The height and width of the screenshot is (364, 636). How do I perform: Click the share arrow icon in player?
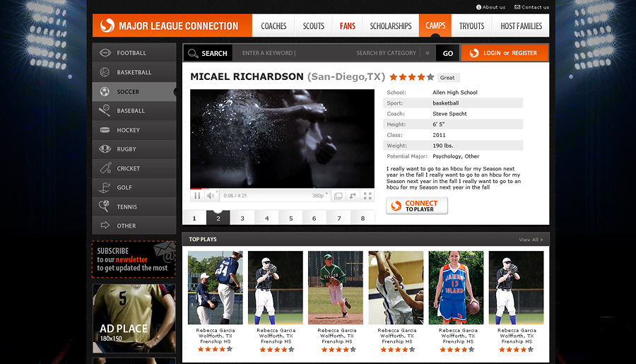pos(353,196)
